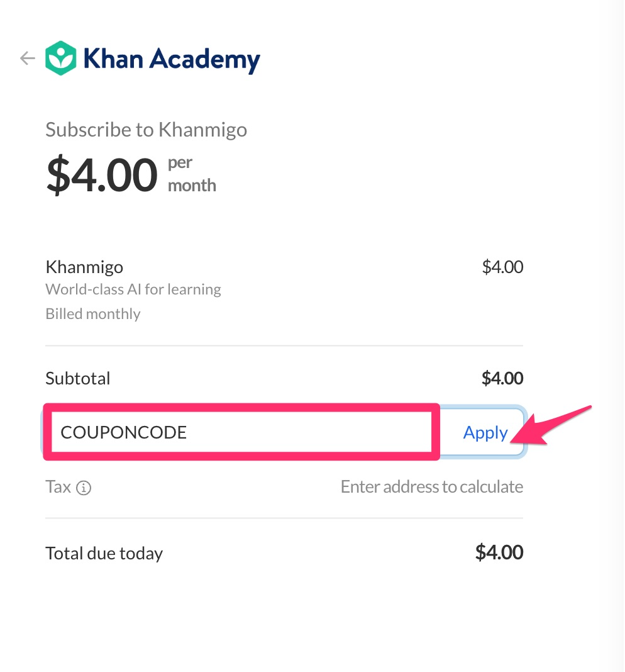The image size is (625, 672).
Task: Click the Tax label
Action: coord(58,487)
